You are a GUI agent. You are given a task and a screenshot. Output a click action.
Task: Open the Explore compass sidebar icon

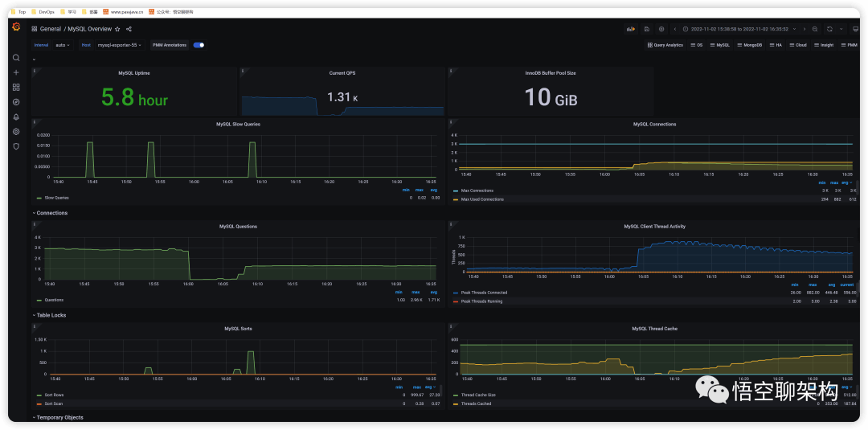[16, 102]
